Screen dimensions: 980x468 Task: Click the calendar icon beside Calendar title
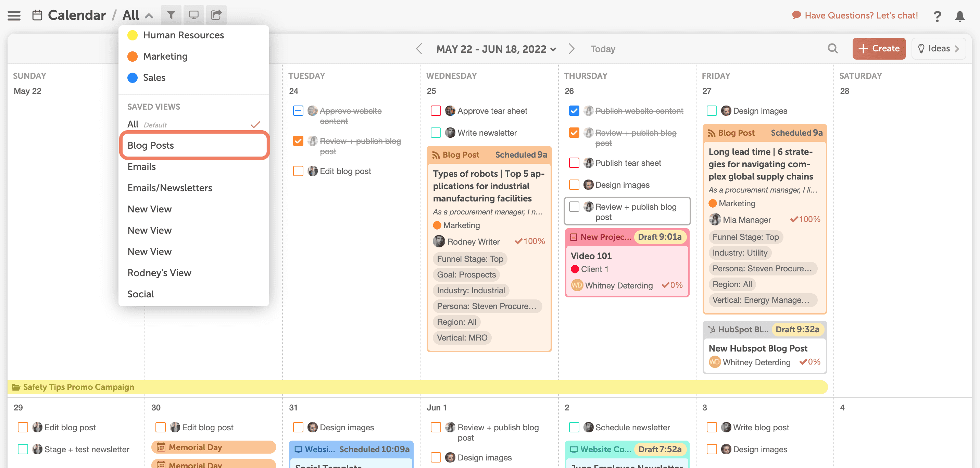point(37,15)
